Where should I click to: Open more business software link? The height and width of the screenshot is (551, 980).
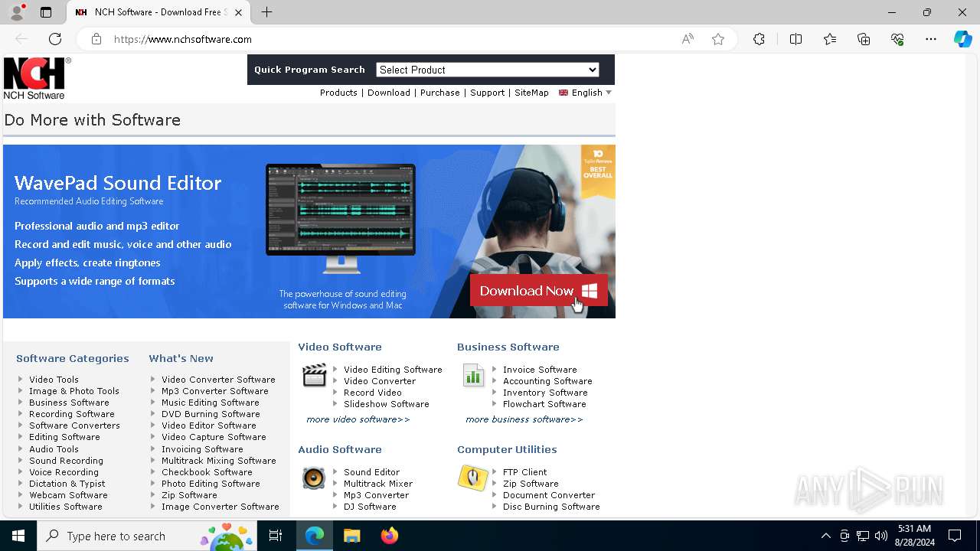(524, 419)
